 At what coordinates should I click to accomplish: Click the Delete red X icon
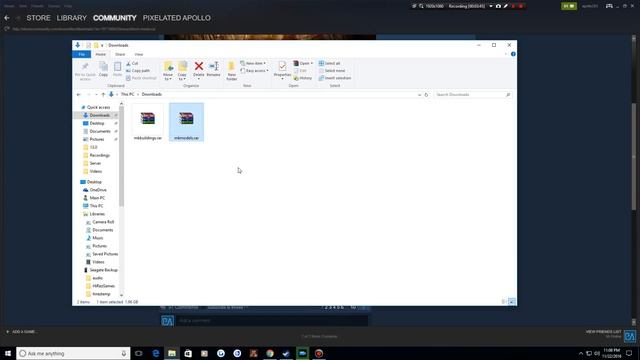(x=199, y=66)
